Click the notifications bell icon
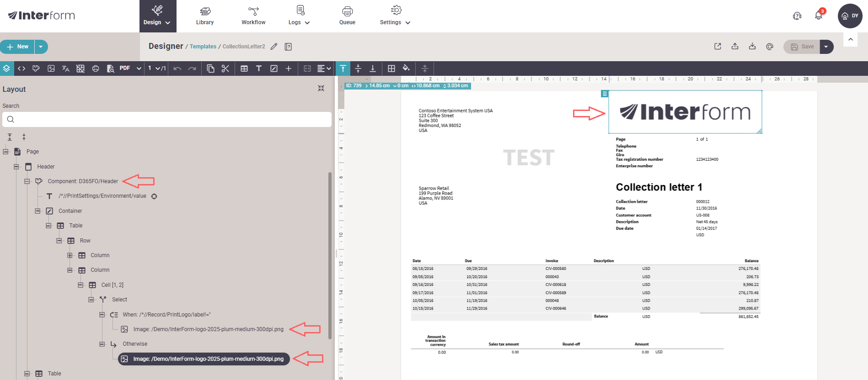 818,16
